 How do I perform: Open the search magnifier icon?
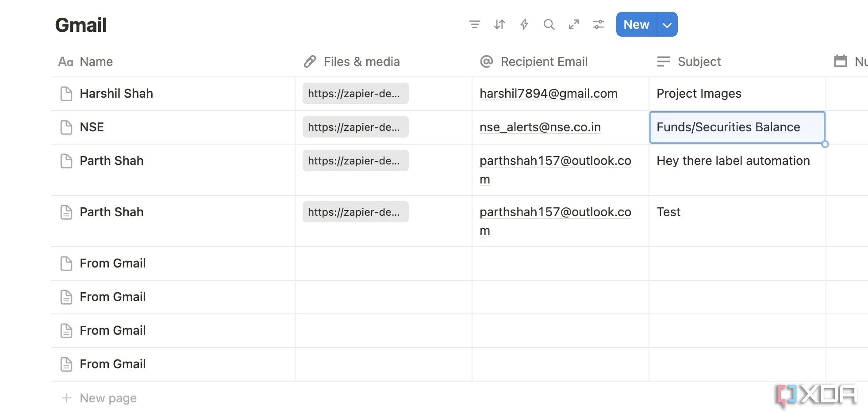tap(549, 24)
